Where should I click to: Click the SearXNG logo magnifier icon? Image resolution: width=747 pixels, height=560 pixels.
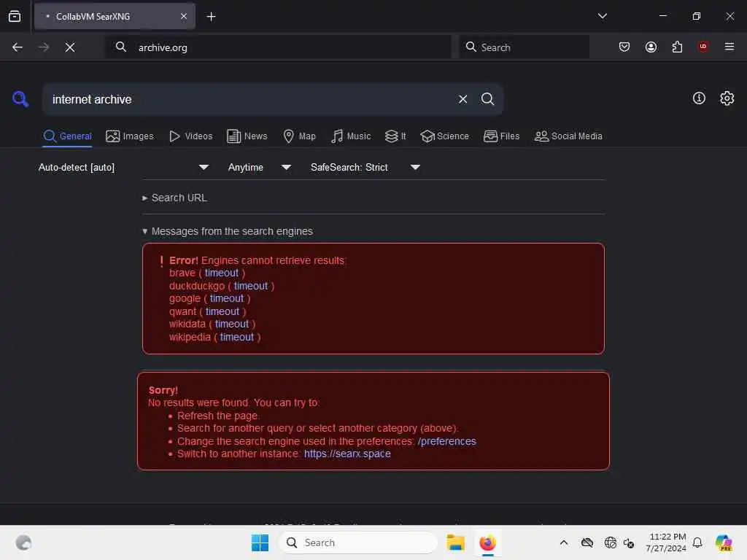pos(20,99)
